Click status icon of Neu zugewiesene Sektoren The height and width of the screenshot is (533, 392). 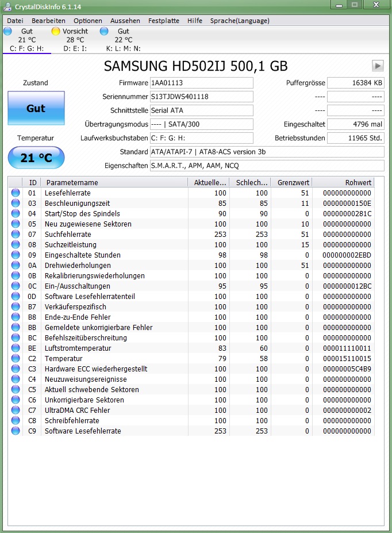coord(16,224)
